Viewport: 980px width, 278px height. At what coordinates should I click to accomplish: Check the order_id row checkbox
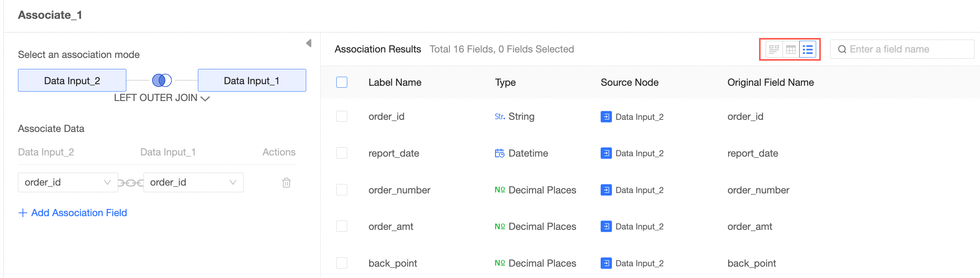(x=342, y=116)
